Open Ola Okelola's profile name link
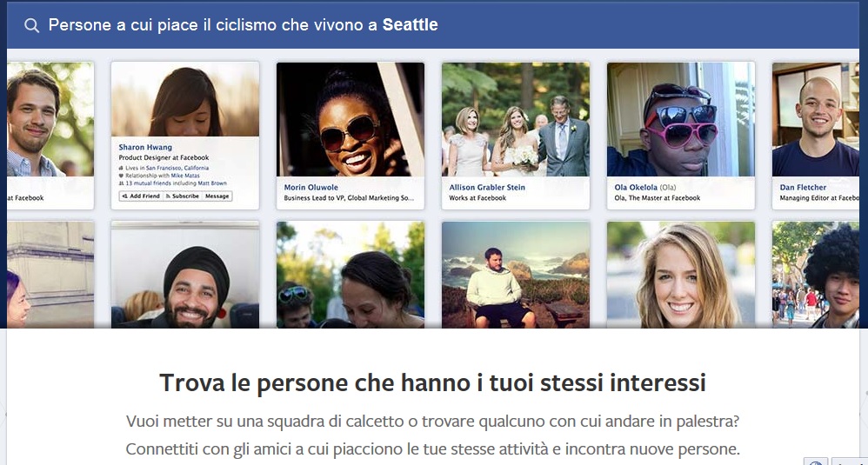 636,188
